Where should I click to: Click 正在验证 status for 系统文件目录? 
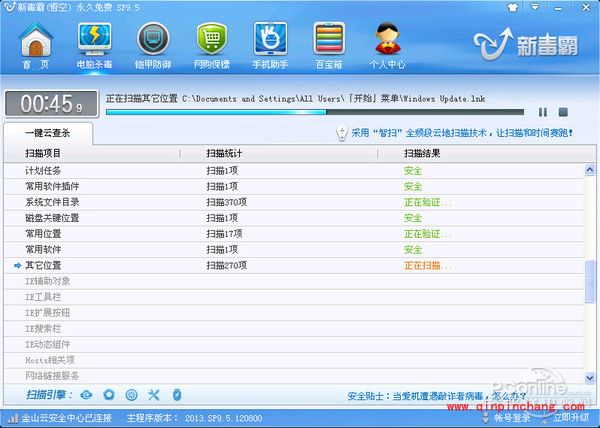[x=428, y=202]
